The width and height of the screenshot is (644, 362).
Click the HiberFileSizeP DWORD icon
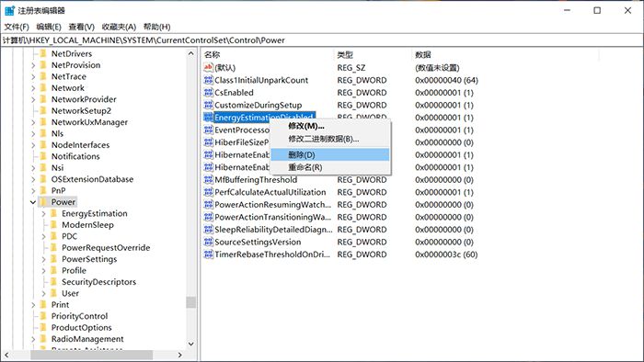point(208,142)
